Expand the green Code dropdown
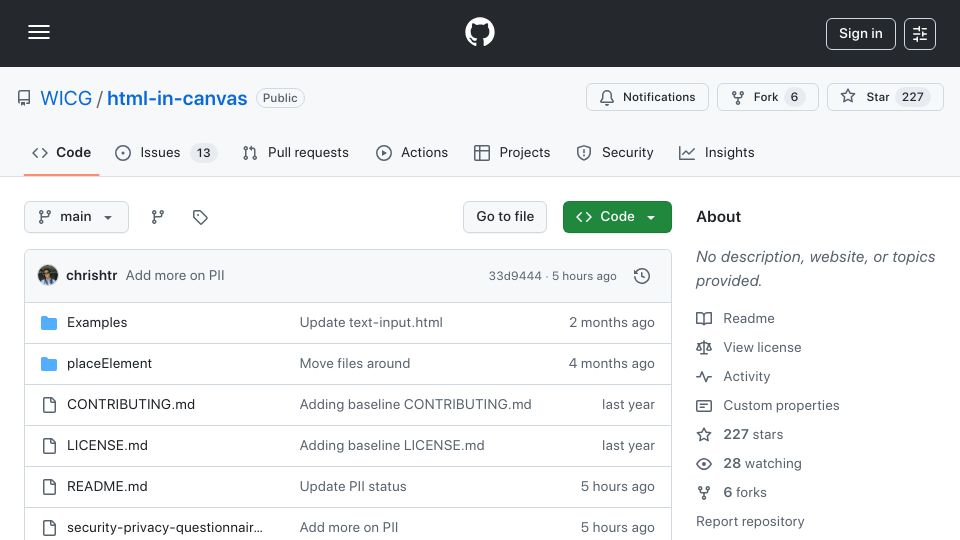Image resolution: width=960 pixels, height=540 pixels. (x=617, y=217)
